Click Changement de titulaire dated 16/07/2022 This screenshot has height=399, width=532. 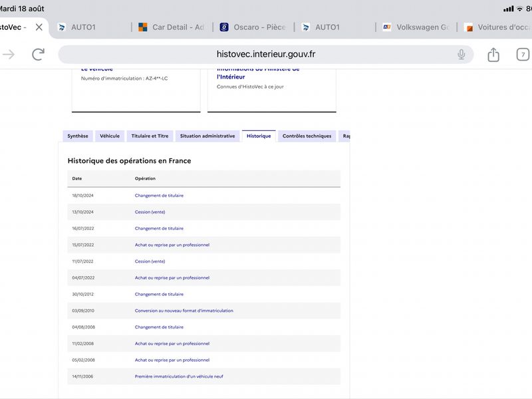[x=159, y=228]
